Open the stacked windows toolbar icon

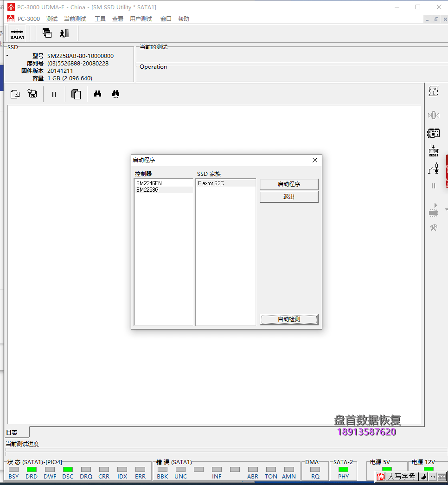pos(47,33)
